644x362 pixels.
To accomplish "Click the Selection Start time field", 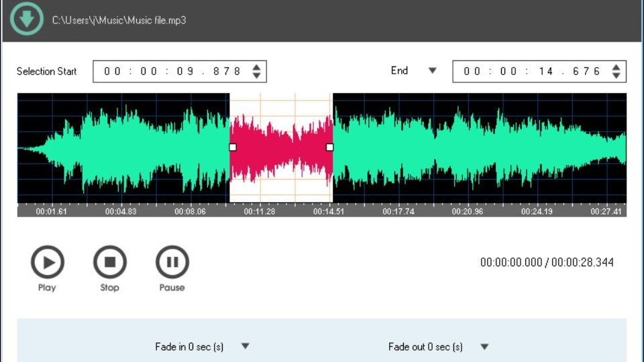I will tap(180, 72).
